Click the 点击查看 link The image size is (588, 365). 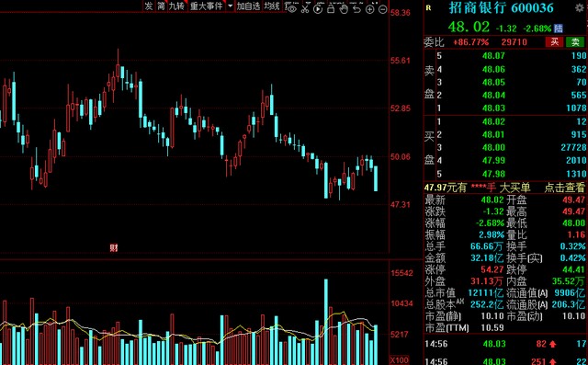[564, 188]
